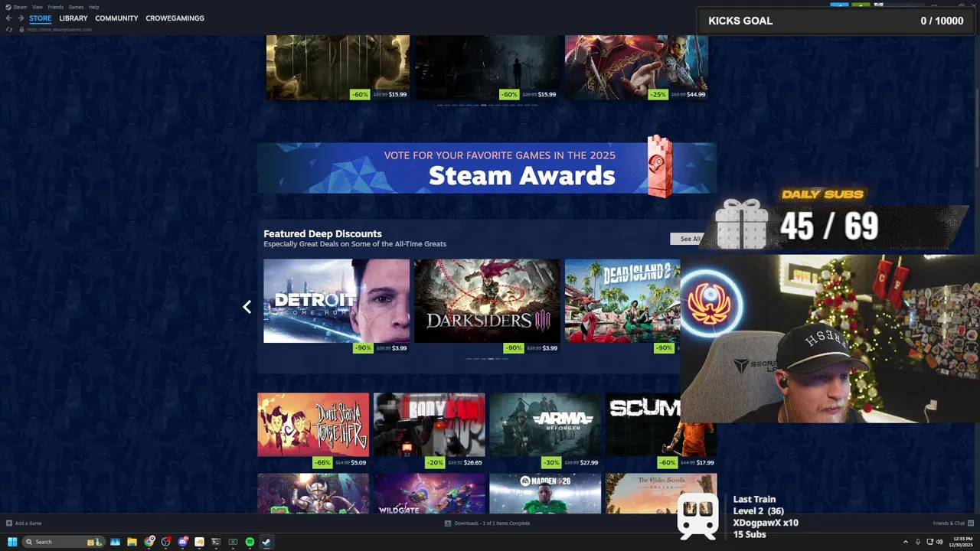Image resolution: width=980 pixels, height=551 pixels.
Task: Show previous Featured Deep Discounts with left arrow
Action: pyautogui.click(x=247, y=307)
